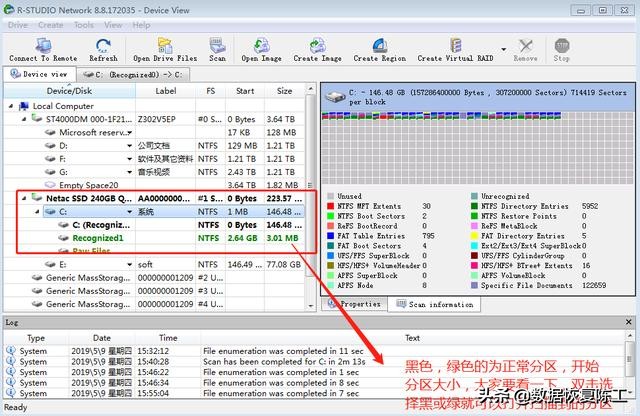
Task: Click the Connect To Remote toolbar icon
Action: click(x=42, y=45)
